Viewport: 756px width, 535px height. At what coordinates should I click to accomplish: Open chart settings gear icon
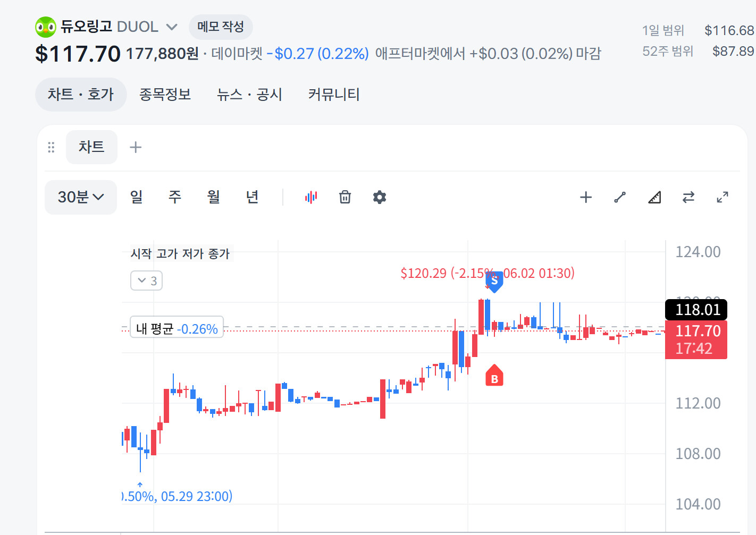click(380, 197)
